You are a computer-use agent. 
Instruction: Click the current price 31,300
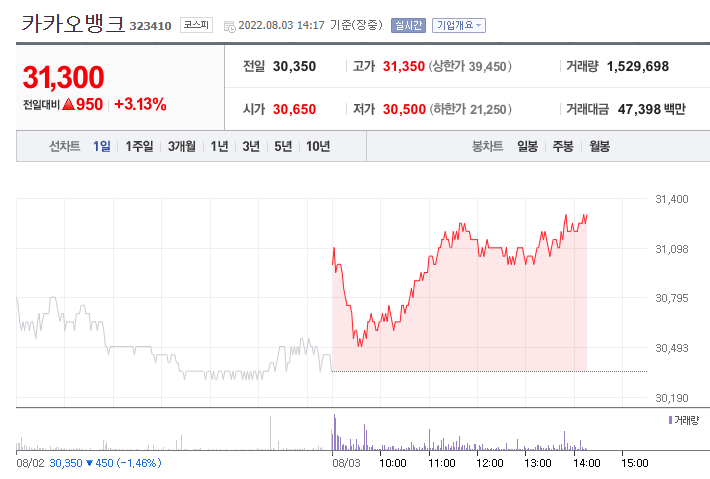coord(63,77)
